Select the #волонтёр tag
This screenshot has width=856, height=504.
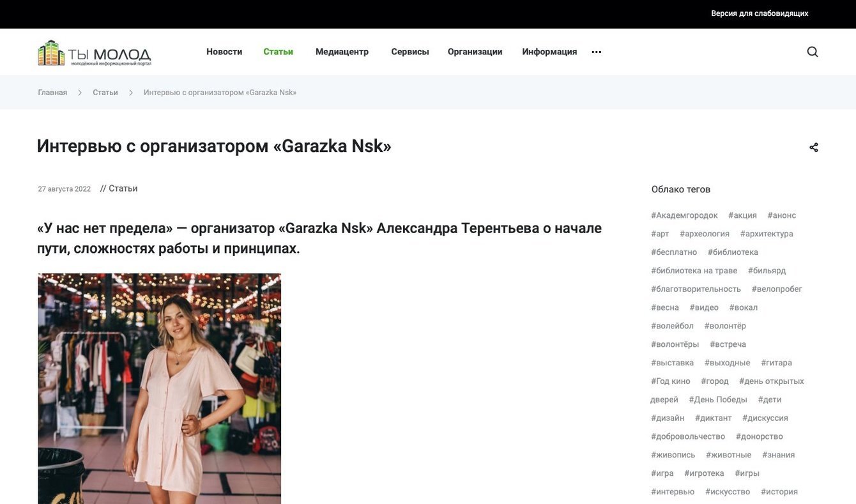point(725,326)
